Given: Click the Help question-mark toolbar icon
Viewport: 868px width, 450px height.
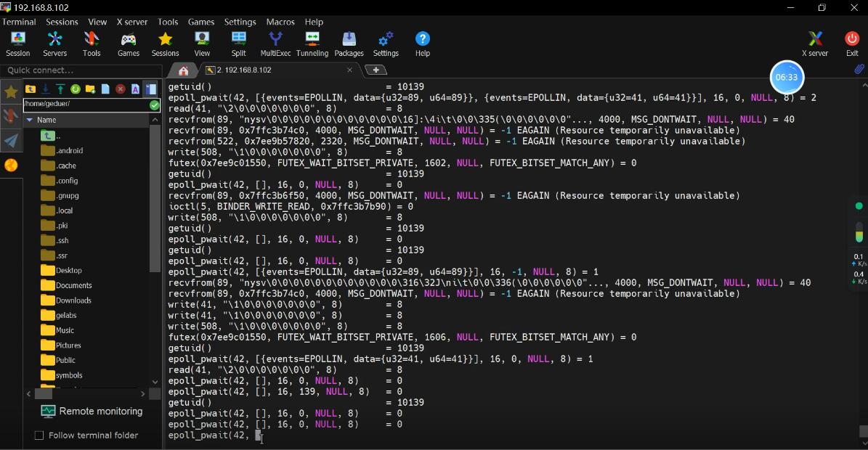Looking at the screenshot, I should coord(422,44).
